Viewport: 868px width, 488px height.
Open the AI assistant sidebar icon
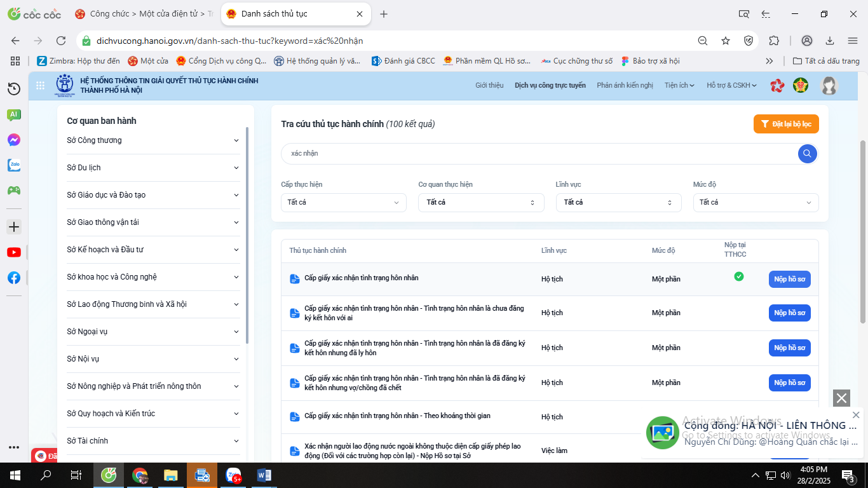click(14, 114)
